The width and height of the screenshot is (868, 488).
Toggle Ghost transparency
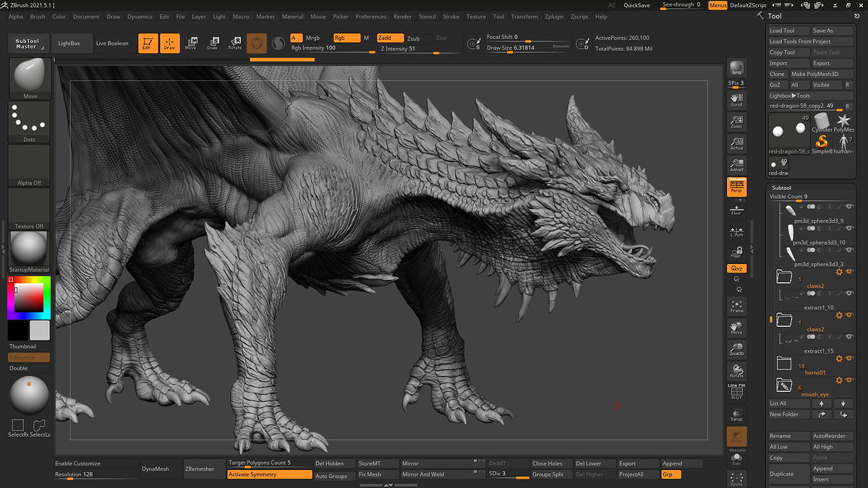tap(736, 436)
